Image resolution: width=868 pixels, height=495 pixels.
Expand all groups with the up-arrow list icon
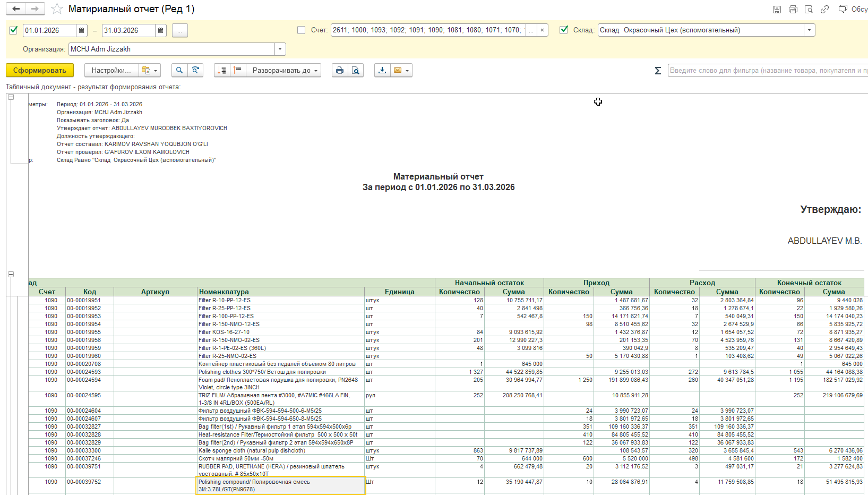pyautogui.click(x=238, y=70)
